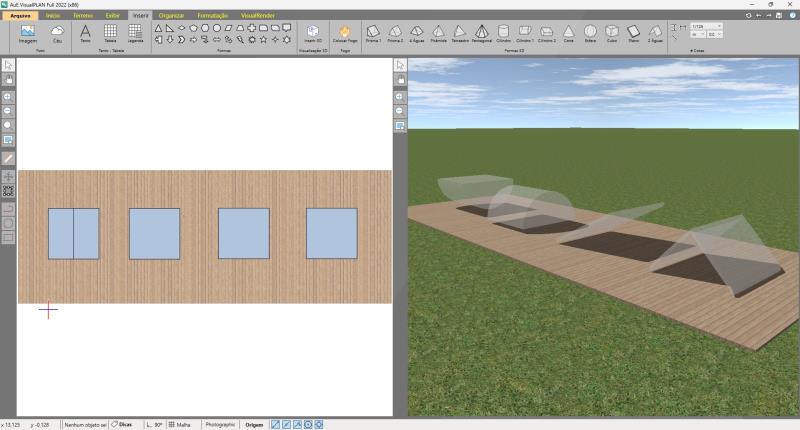
Task: Choose the right triangle shape
Action: point(169,28)
